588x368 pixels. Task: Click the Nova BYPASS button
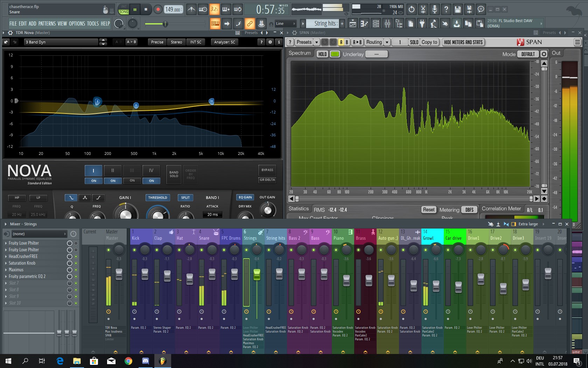267,170
